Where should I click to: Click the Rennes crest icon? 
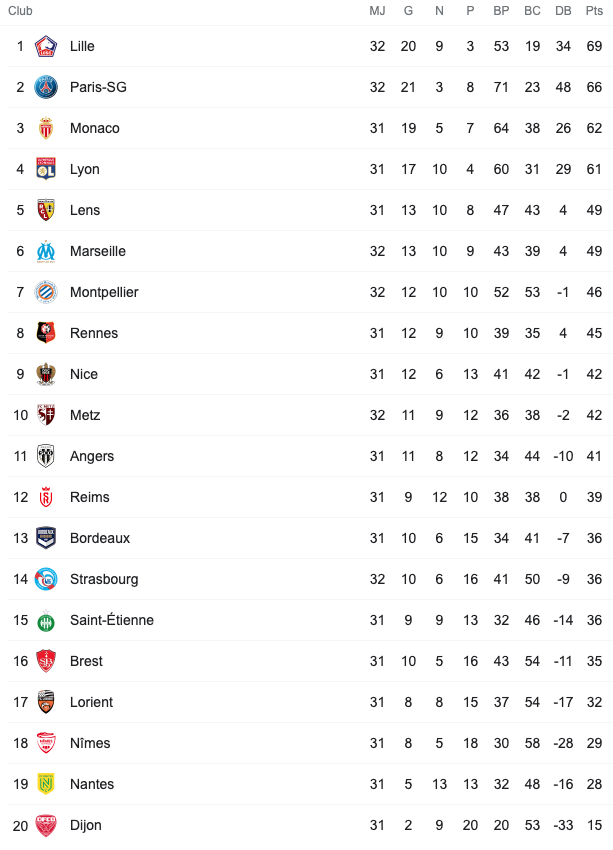coord(46,333)
